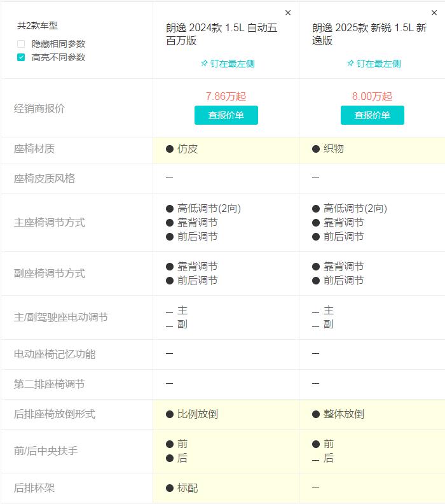This screenshot has height=504, width=445.
Task: Click the 后排座椅放倒形式 row label
Action: (55, 414)
